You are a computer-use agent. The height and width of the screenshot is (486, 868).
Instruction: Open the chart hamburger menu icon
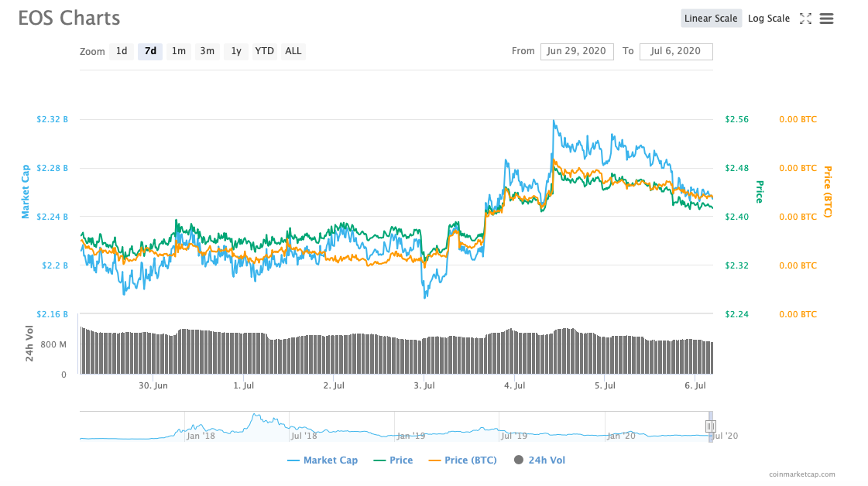click(x=826, y=19)
